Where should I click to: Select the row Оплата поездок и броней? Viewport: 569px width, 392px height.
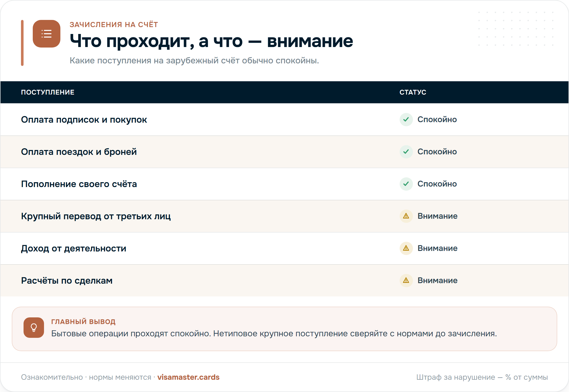[284, 152]
